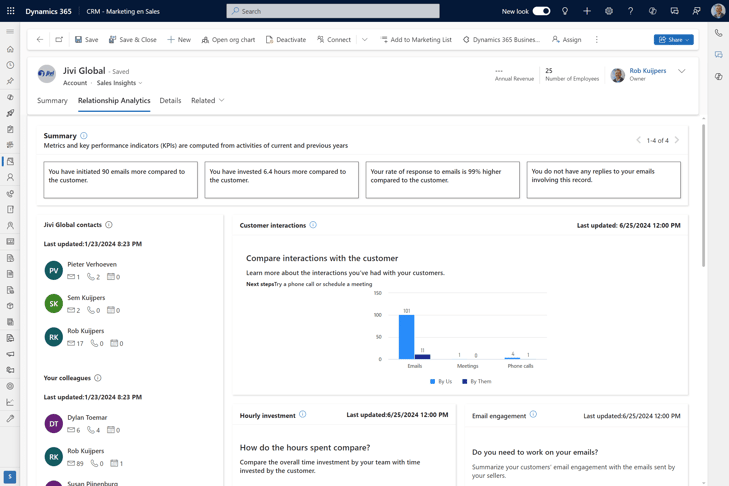The height and width of the screenshot is (486, 729).
Task: Go to previous KPI page arrow
Action: 638,140
